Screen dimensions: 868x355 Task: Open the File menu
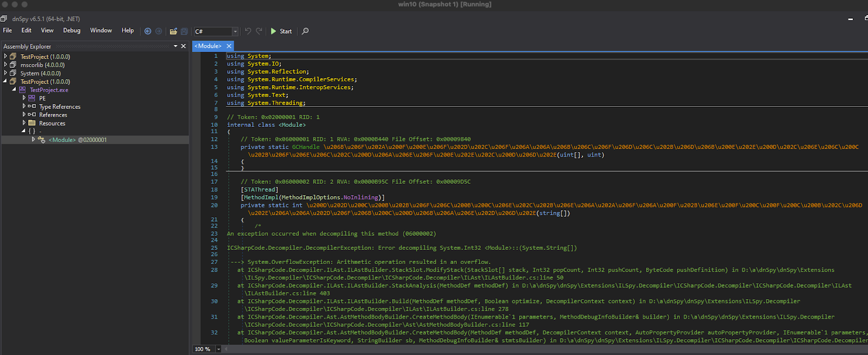pos(8,30)
